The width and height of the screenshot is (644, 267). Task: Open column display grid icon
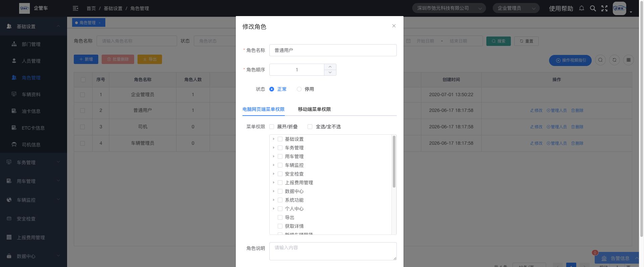tap(629, 60)
